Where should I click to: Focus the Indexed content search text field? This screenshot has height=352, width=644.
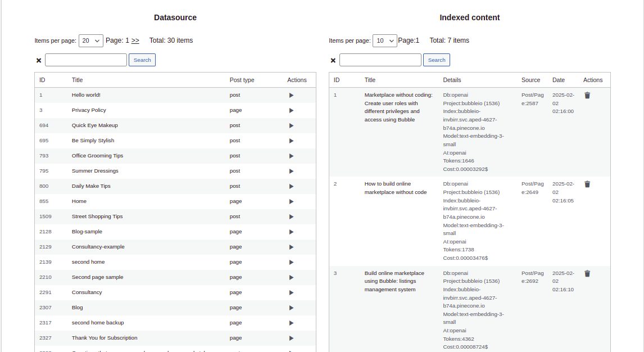[380, 60]
